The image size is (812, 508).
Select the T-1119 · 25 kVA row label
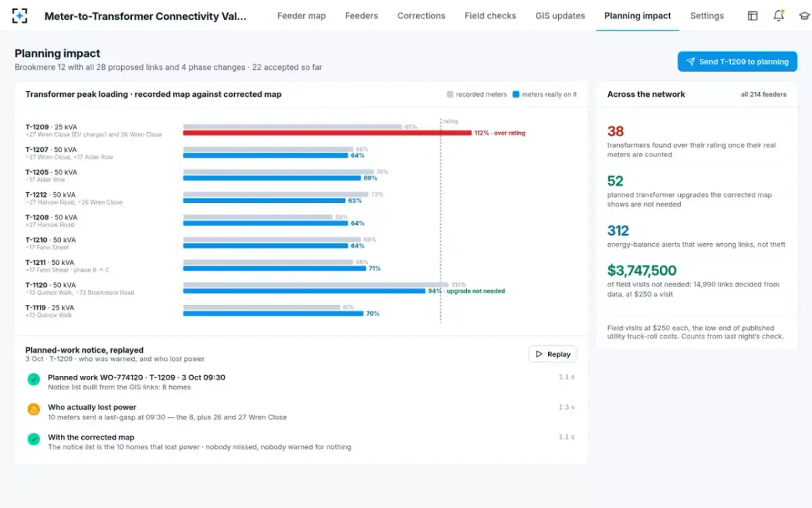[x=51, y=308]
